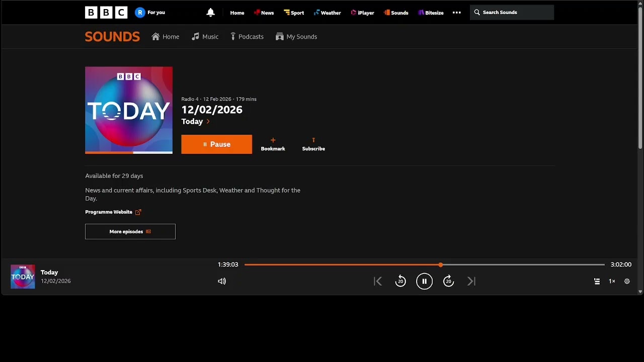Skip forward 20 seconds
The image size is (644, 362).
448,282
